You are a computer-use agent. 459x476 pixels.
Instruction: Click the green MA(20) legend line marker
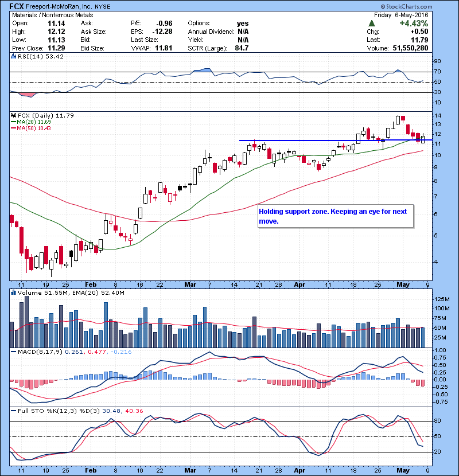13,122
